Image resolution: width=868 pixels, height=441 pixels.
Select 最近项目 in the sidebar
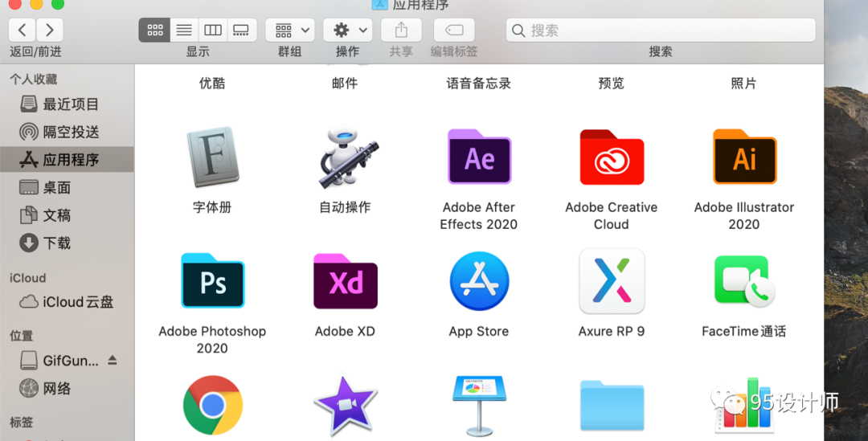(67, 104)
